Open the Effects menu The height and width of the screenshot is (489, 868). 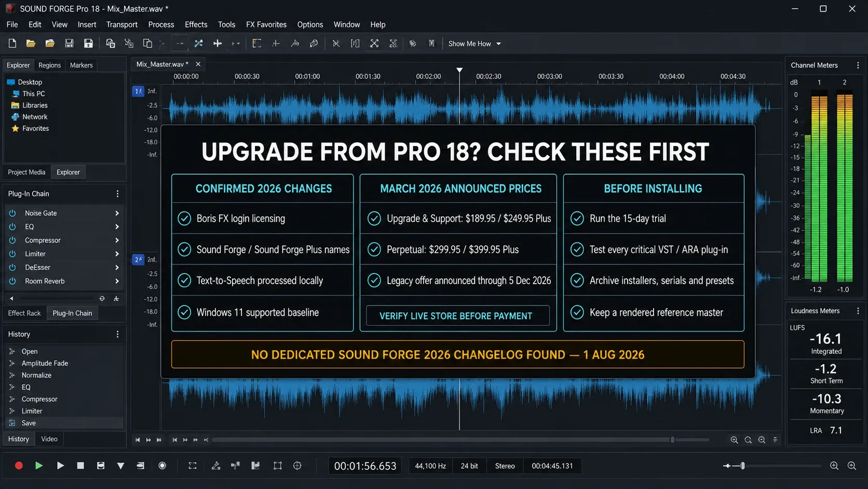196,24
